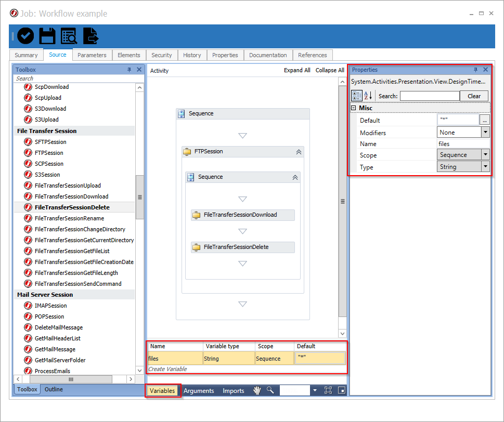Image resolution: width=504 pixels, height=422 pixels.
Task: Click the Imports button
Action: 234,390
